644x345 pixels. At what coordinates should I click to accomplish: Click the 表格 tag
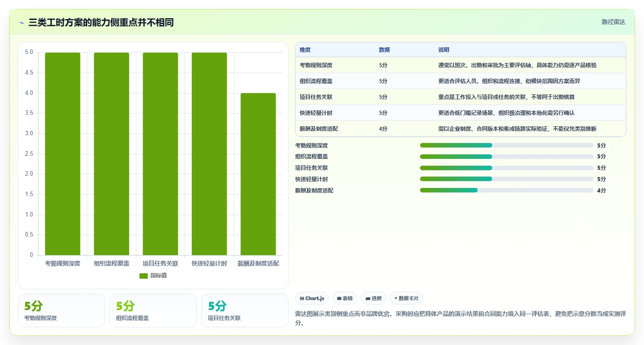345,298
